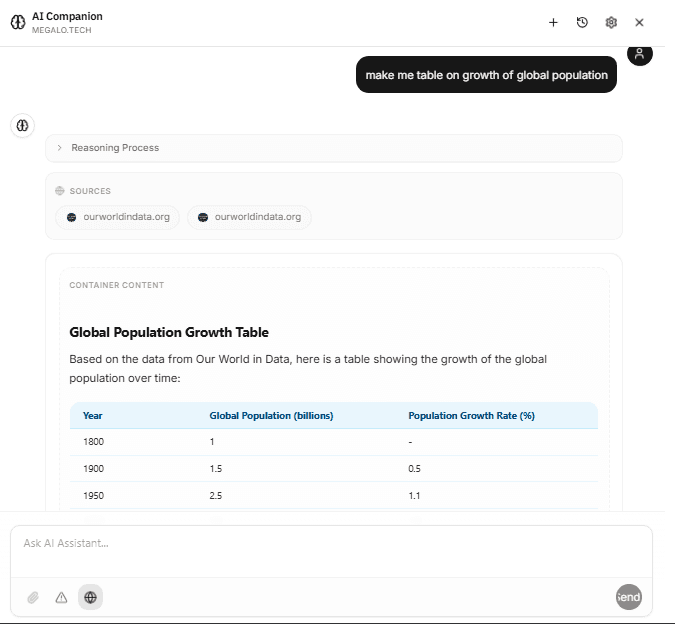Image resolution: width=675 pixels, height=624 pixels.
Task: Close the AI Companion panel
Action: tap(639, 22)
